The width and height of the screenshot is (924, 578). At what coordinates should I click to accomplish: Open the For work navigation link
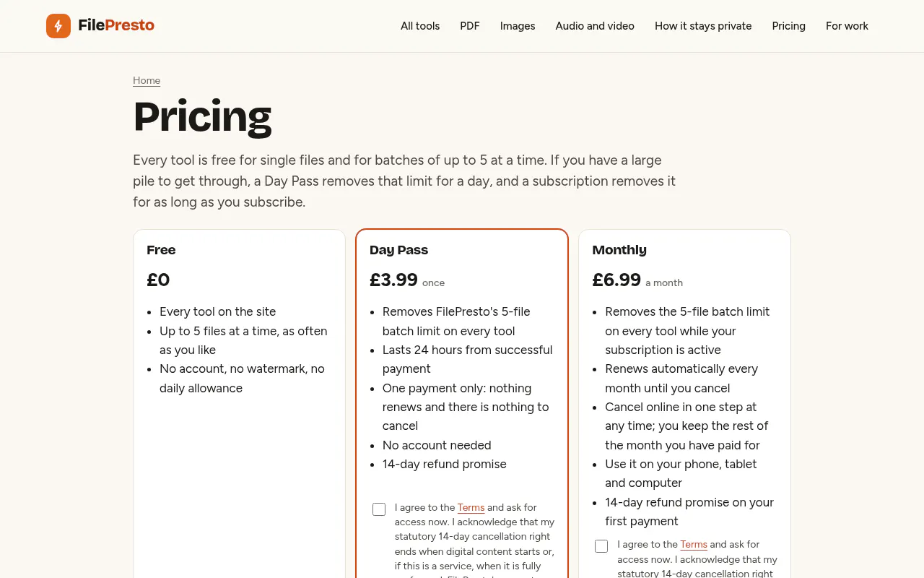coord(847,26)
